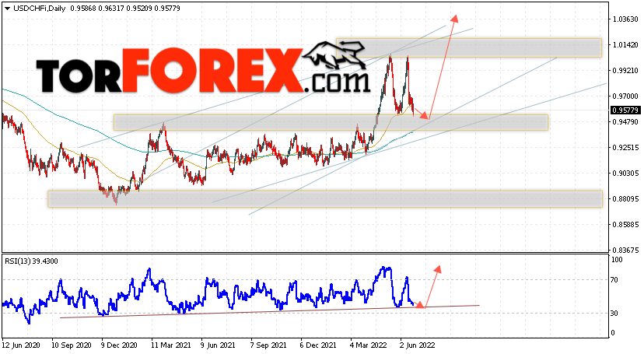This screenshot has width=644, height=354.
Task: Select the upper resistance zone rectangle near 1.01420
Action: [x=469, y=47]
